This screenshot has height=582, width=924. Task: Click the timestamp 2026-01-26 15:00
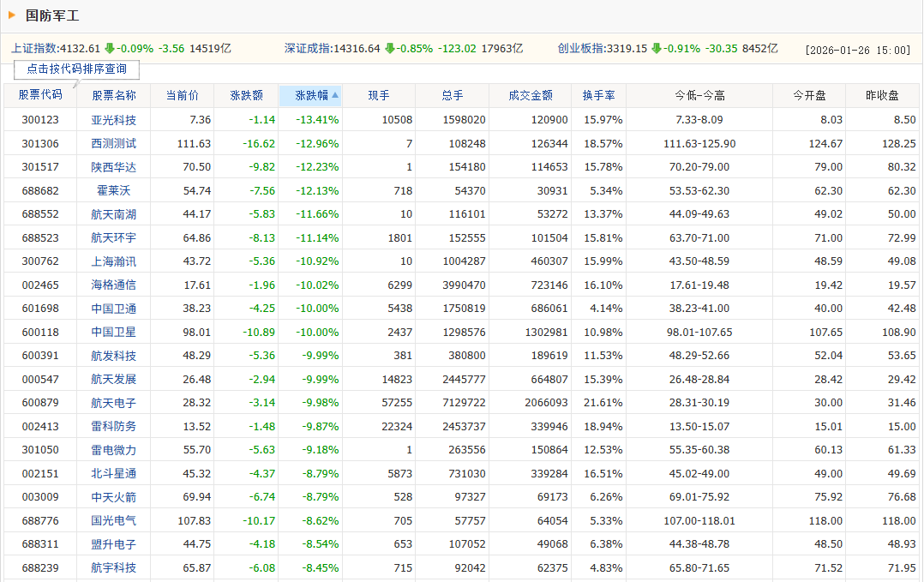click(858, 50)
